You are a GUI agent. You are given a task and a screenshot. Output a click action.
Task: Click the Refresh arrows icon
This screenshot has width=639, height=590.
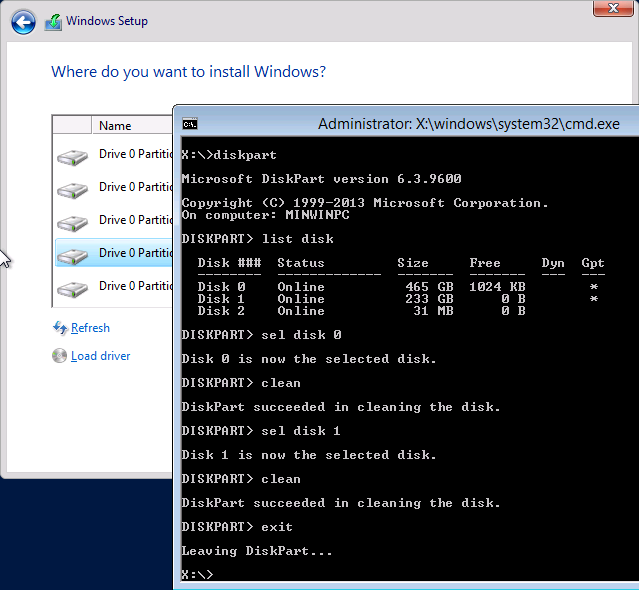[60, 328]
